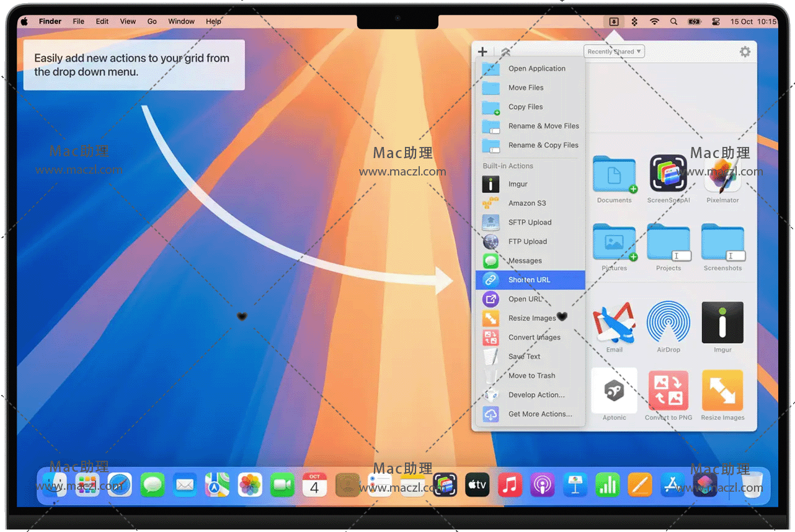
Task: Click the Convert to PNG action
Action: tap(668, 391)
